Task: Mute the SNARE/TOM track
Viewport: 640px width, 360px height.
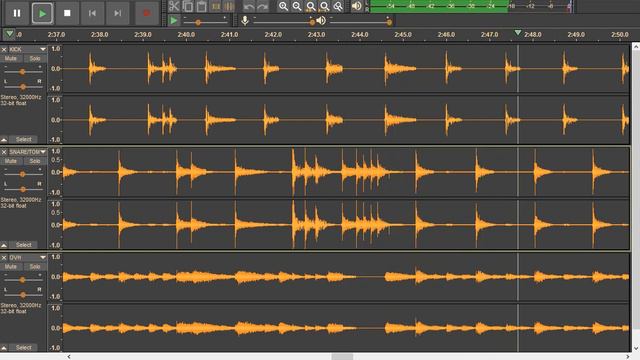Action: pyautogui.click(x=11, y=161)
